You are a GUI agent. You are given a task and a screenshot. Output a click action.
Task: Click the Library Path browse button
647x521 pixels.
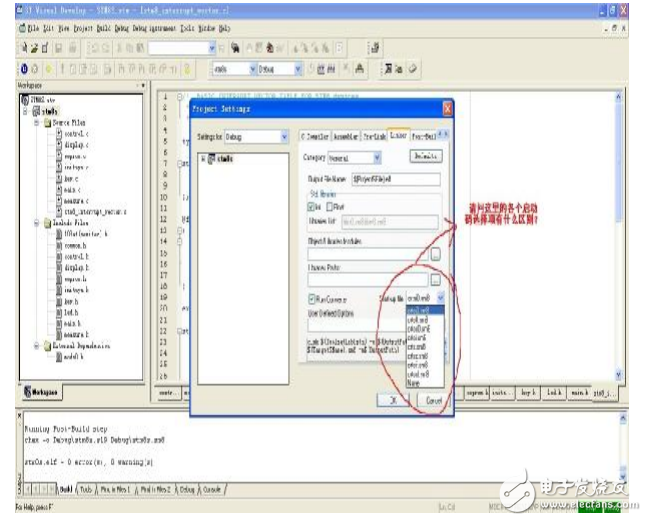[x=435, y=281]
